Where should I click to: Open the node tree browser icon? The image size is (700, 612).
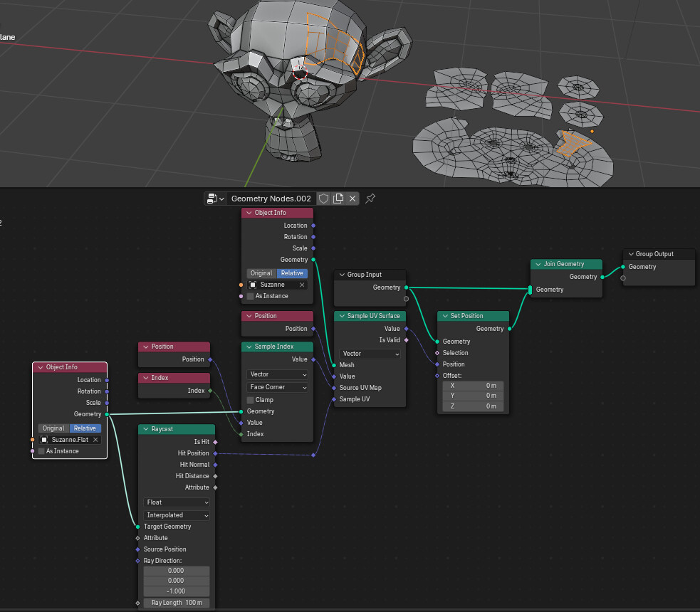click(x=212, y=199)
